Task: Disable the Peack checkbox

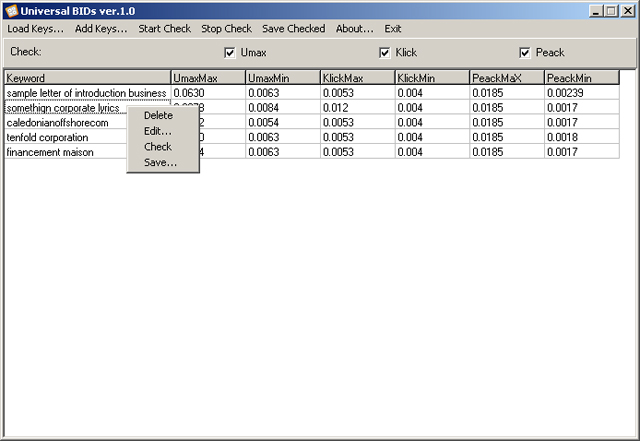Action: pos(524,53)
